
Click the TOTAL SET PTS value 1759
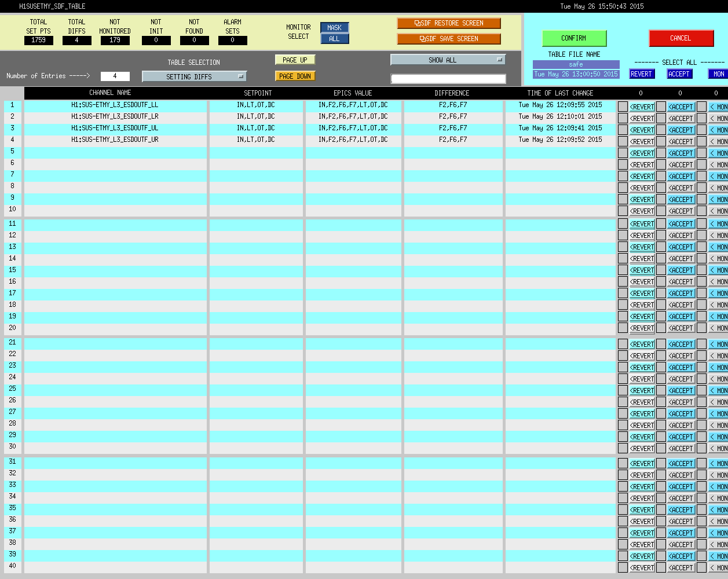[39, 41]
